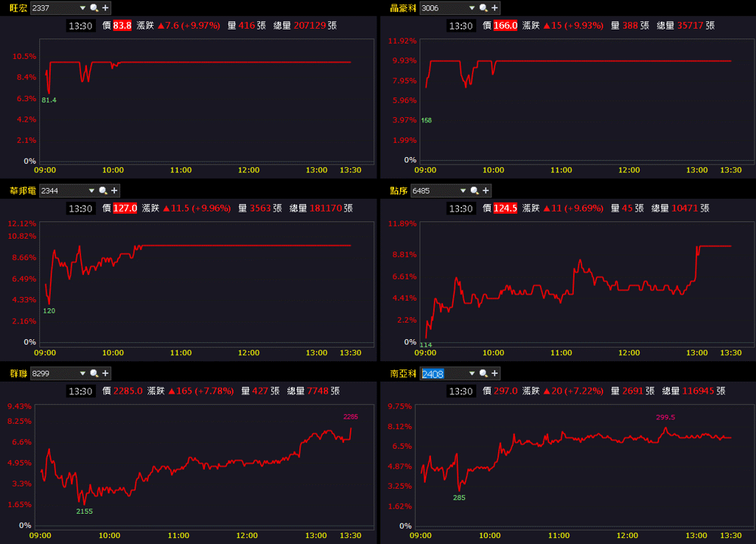This screenshot has width=756, height=544.
Task: Click the total volume 7748 in 群聯 panel
Action: pyautogui.click(x=318, y=391)
